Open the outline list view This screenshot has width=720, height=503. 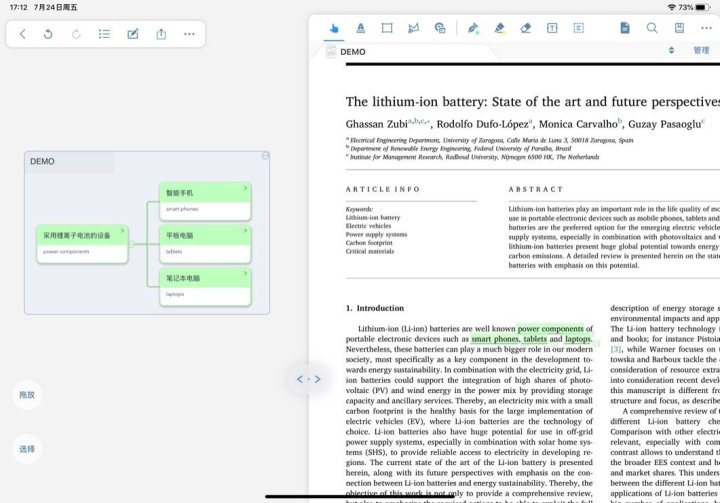click(x=104, y=34)
